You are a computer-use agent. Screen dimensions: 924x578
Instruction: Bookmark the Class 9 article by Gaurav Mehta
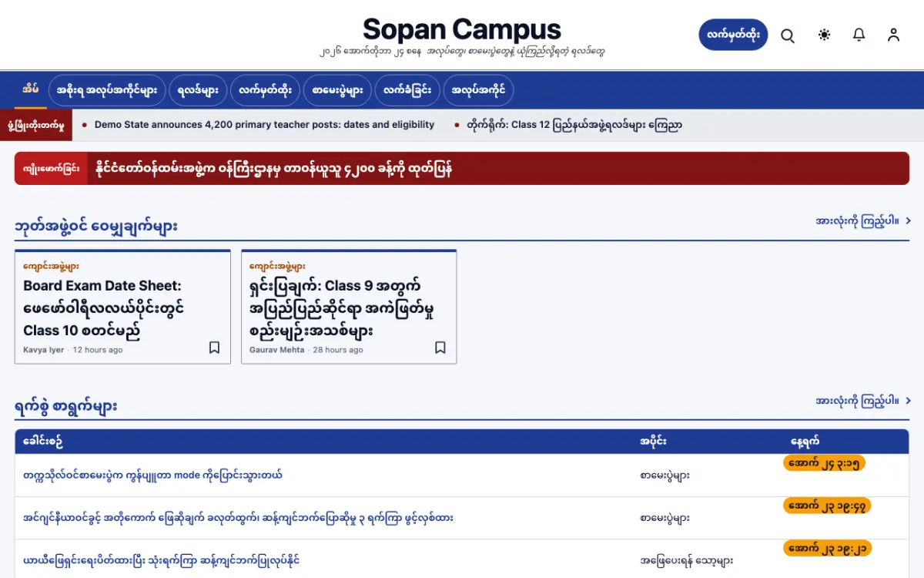(x=440, y=348)
